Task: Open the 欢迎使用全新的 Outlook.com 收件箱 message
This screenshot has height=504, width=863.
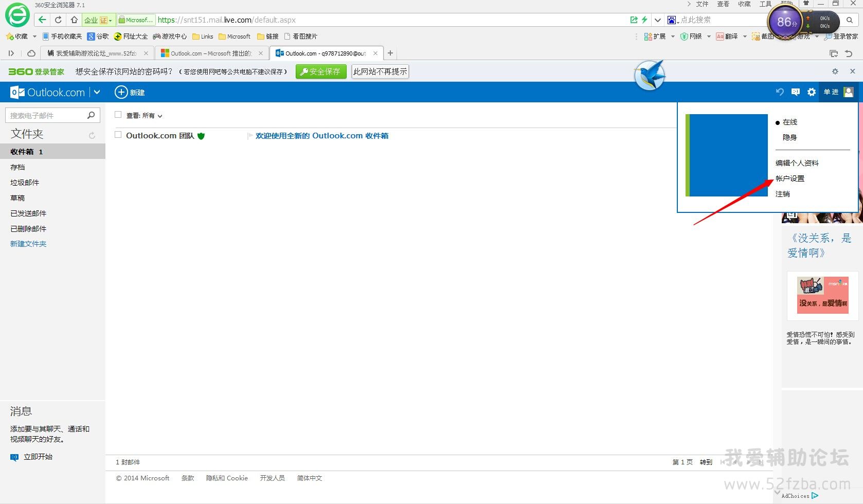Action: pos(322,136)
